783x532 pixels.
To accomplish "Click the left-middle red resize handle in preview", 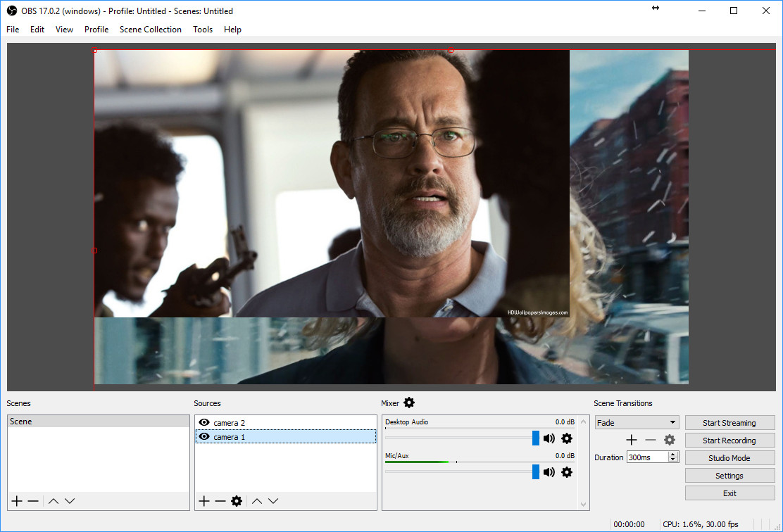I will coord(95,251).
